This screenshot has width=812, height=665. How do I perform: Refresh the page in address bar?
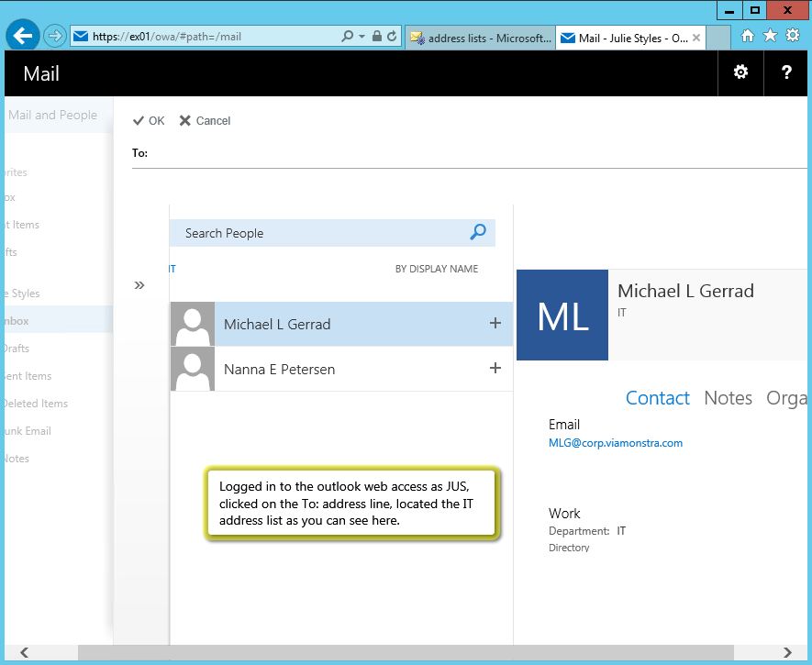[392, 37]
